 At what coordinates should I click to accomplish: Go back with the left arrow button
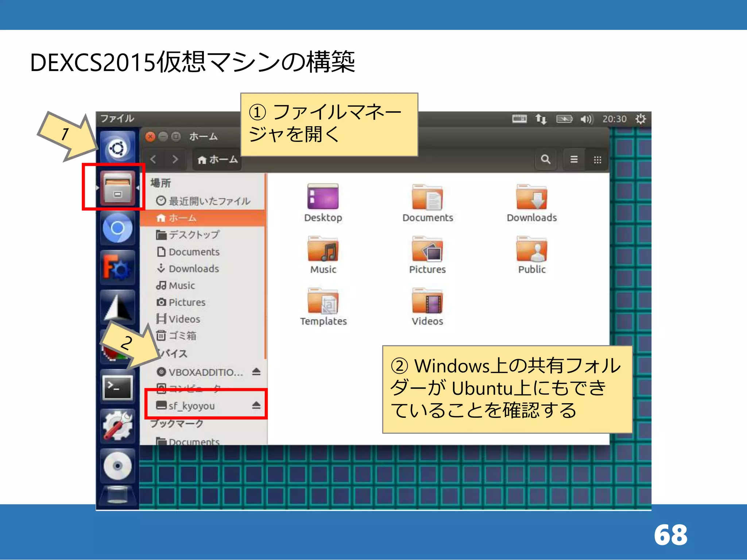click(154, 159)
